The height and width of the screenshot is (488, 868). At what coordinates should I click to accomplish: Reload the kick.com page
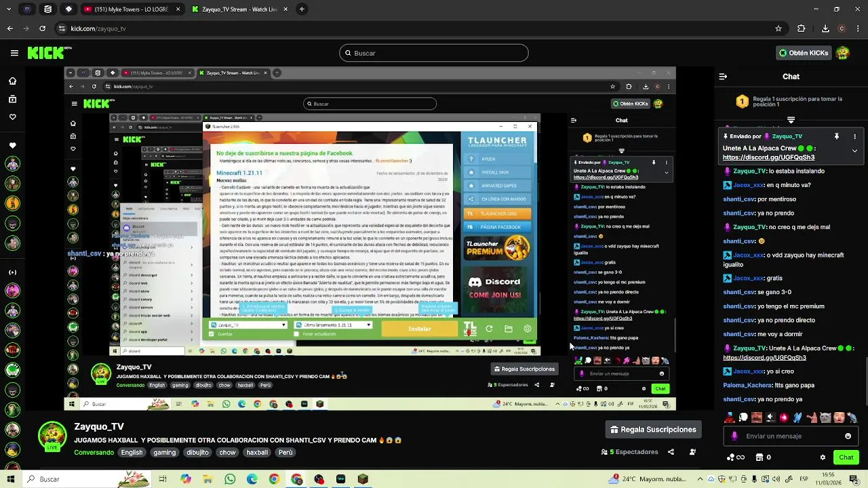pos(43,28)
